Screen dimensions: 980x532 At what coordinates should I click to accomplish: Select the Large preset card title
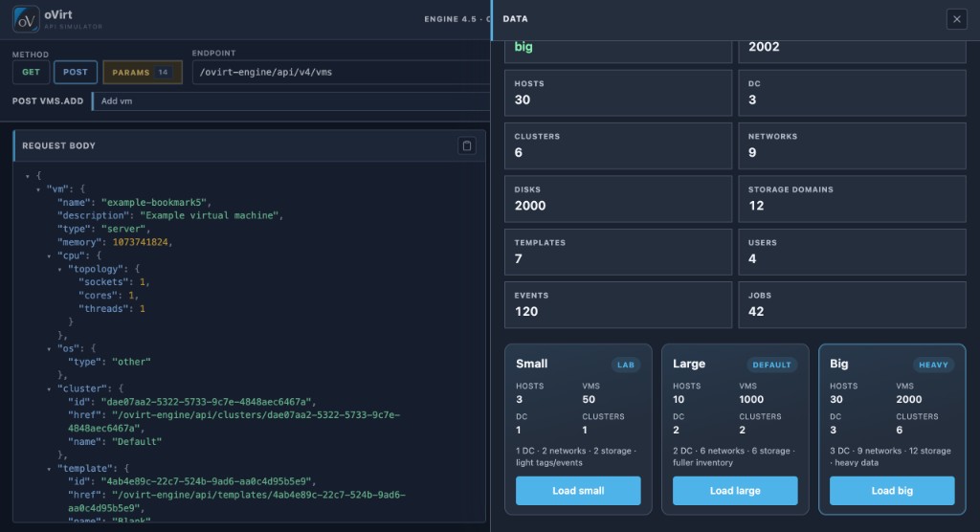[x=689, y=364]
